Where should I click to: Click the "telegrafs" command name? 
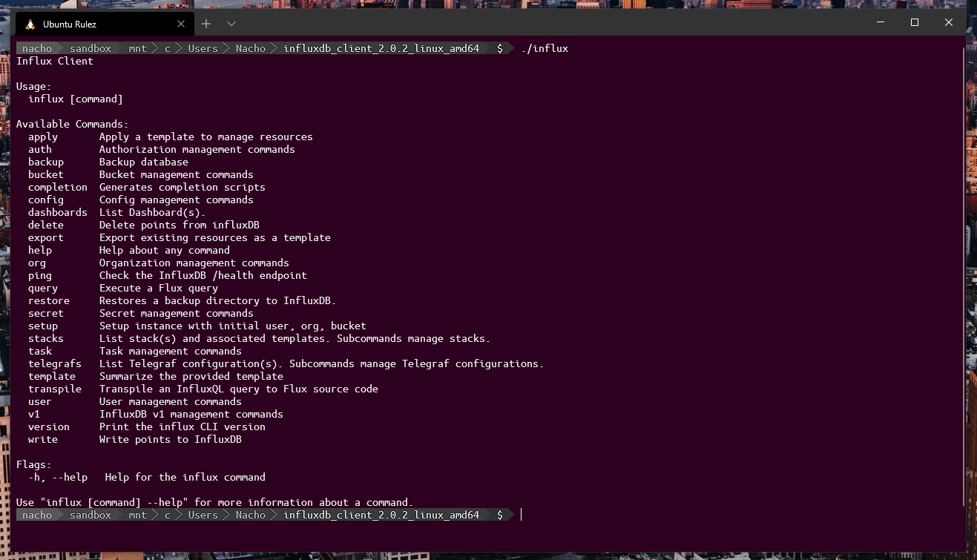[55, 364]
